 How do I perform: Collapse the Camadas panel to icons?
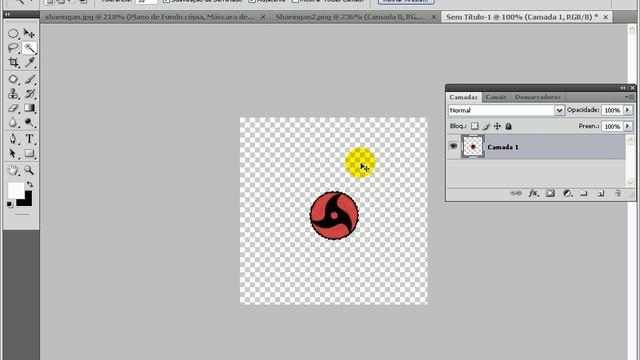click(x=623, y=88)
